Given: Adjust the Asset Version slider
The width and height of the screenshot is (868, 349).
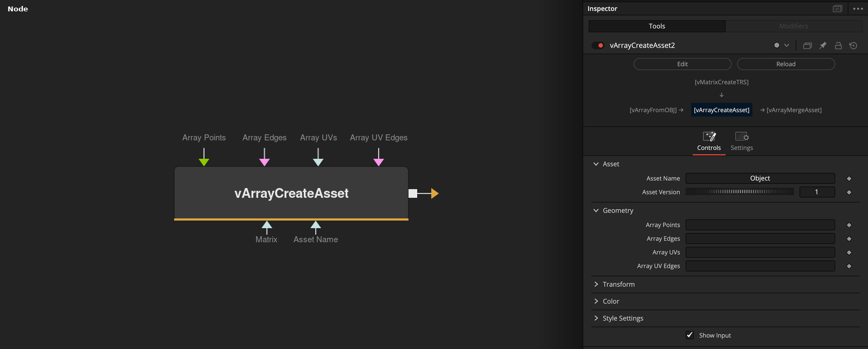Looking at the screenshot, I should (x=740, y=192).
